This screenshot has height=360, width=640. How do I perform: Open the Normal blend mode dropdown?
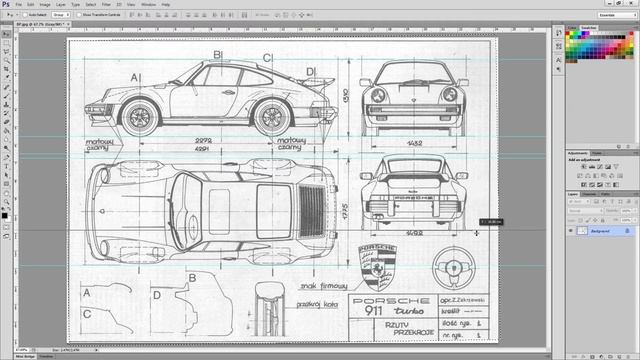(585, 211)
